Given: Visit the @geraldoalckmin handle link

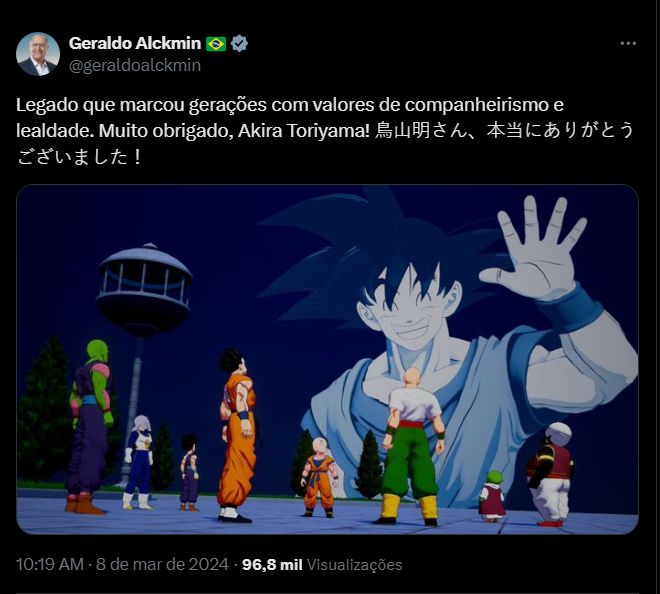Looking at the screenshot, I should [x=135, y=66].
